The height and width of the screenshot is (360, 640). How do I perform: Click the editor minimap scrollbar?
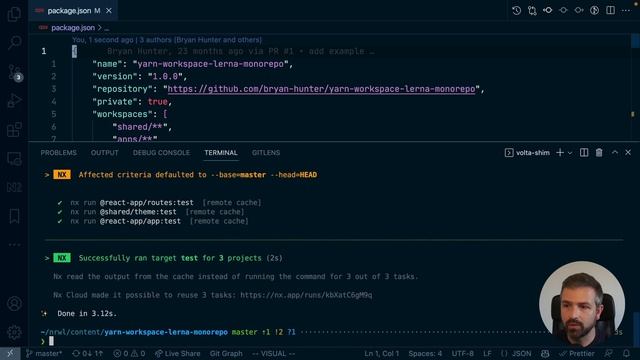635,88
